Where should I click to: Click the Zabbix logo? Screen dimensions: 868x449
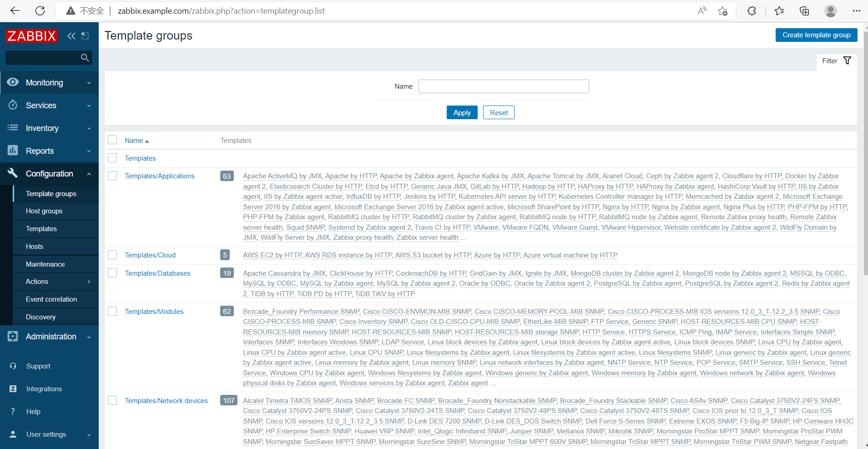(x=32, y=36)
